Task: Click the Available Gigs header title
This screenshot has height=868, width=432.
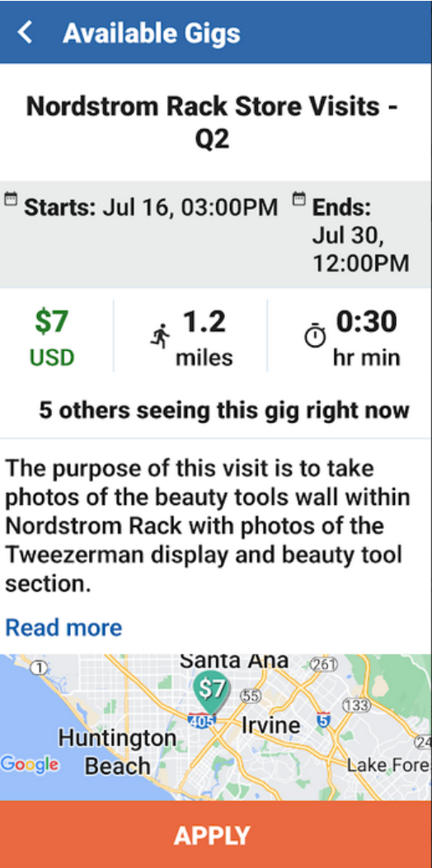Action: click(x=152, y=33)
